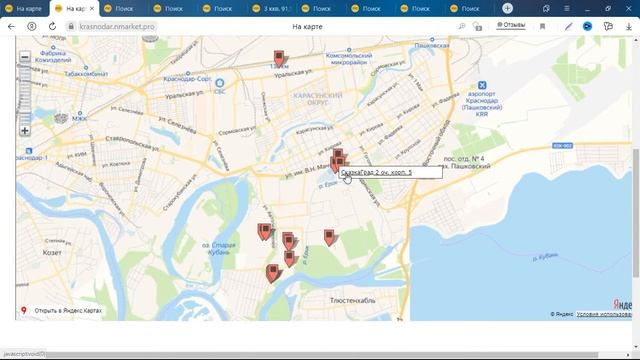
Task: Open the bookmarks panel icon in title bar
Action: 546,8
